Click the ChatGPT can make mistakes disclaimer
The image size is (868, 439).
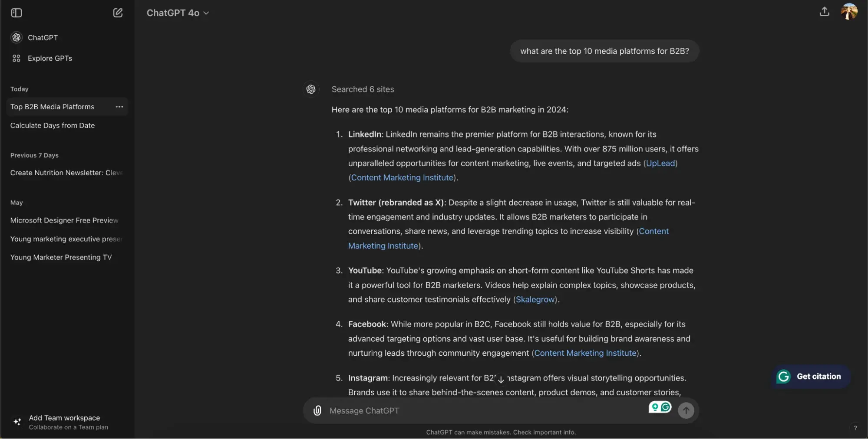(501, 432)
